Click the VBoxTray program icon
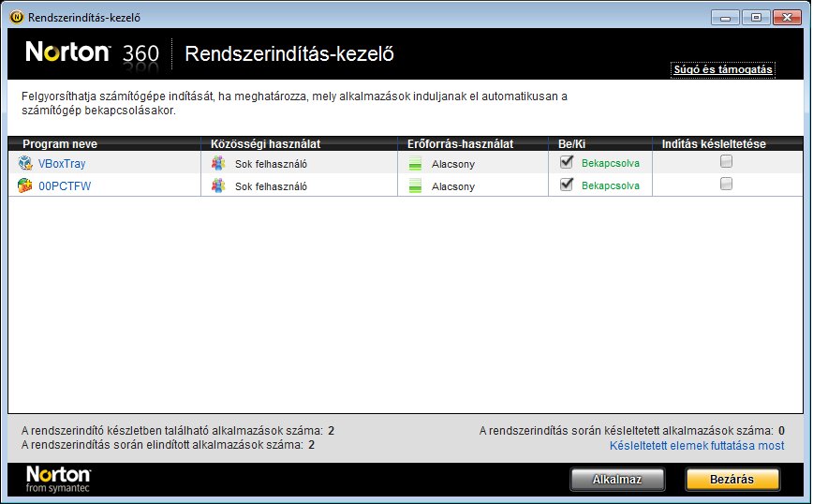This screenshot has width=813, height=504. pos(25,163)
